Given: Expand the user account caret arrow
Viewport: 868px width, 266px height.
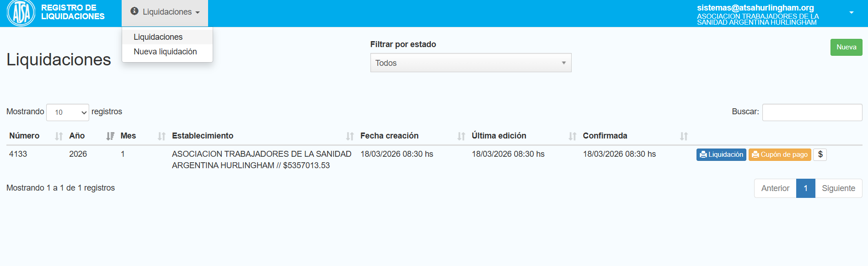Looking at the screenshot, I should pyautogui.click(x=851, y=12).
